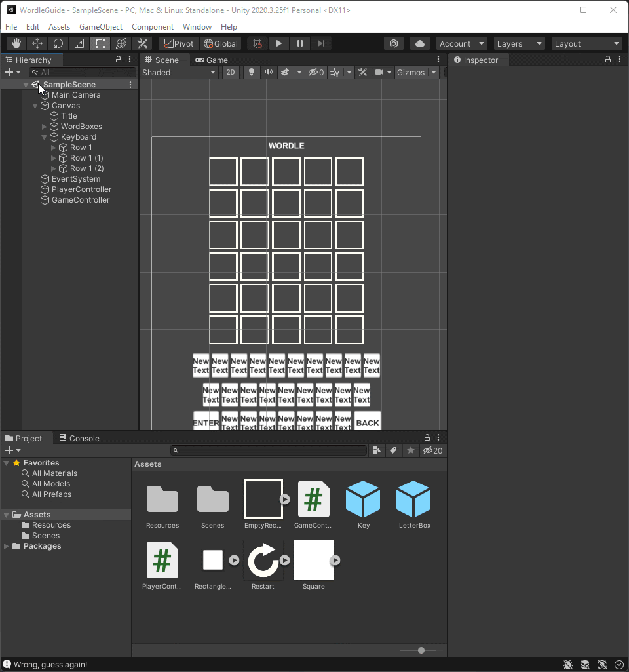Choose the Rect Transform tool
Viewport: 629px width, 672px height.
tap(100, 43)
